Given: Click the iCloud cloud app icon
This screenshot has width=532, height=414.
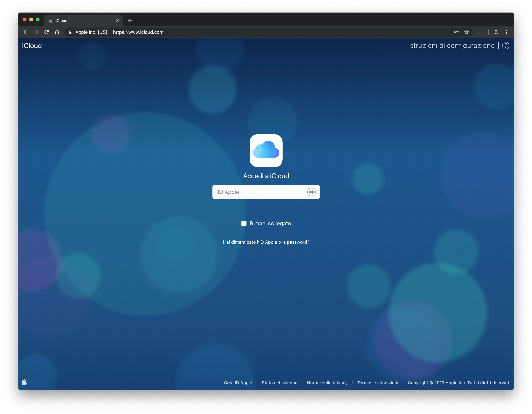Looking at the screenshot, I should (x=266, y=151).
